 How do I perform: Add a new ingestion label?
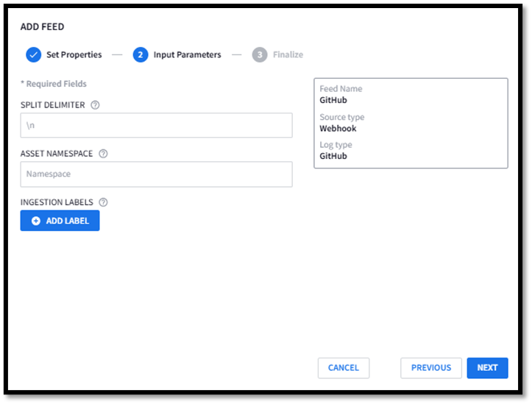point(60,221)
